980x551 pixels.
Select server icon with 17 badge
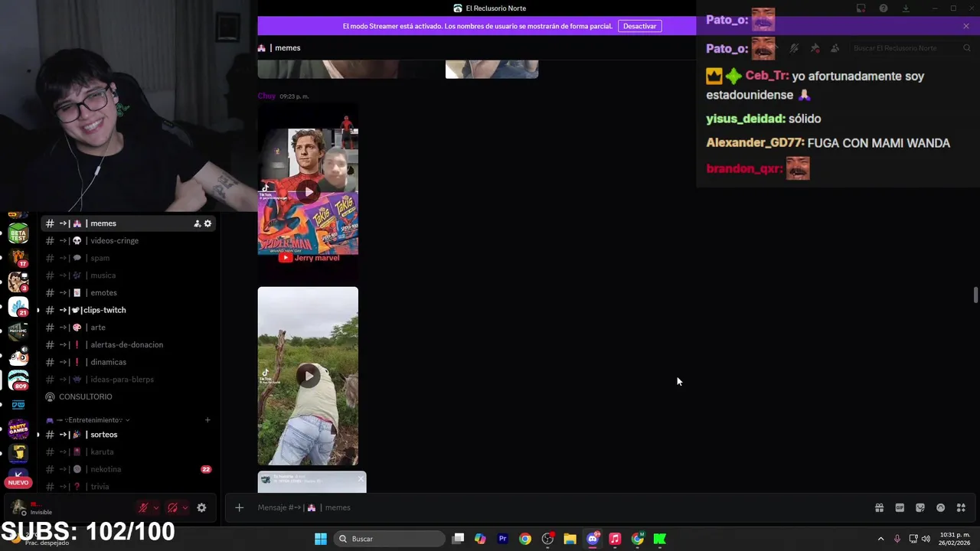pos(18,259)
